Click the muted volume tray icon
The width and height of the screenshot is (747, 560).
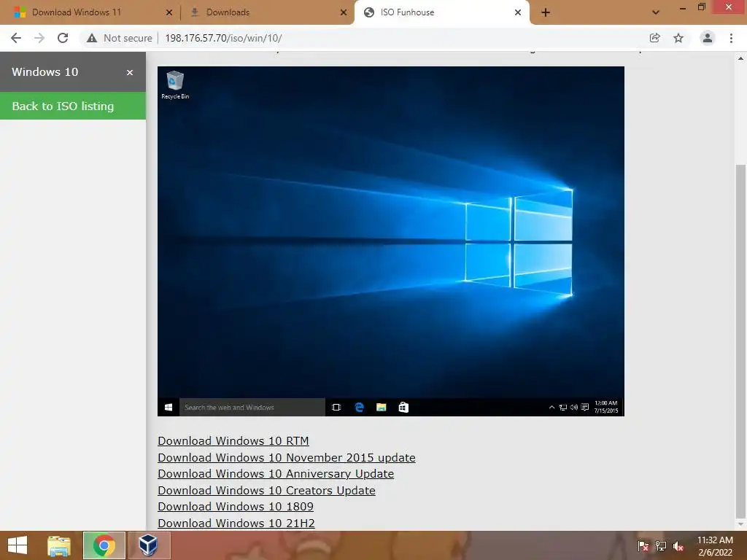(x=678, y=546)
